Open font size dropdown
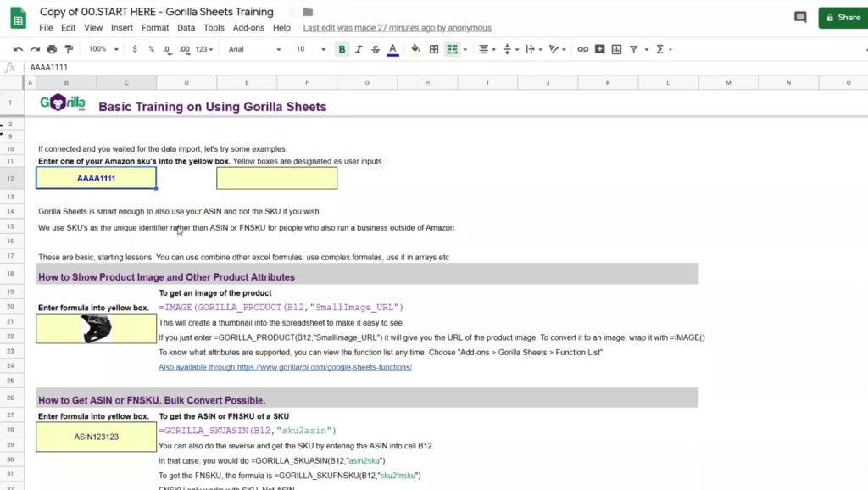This screenshot has height=490, width=868. click(310, 49)
